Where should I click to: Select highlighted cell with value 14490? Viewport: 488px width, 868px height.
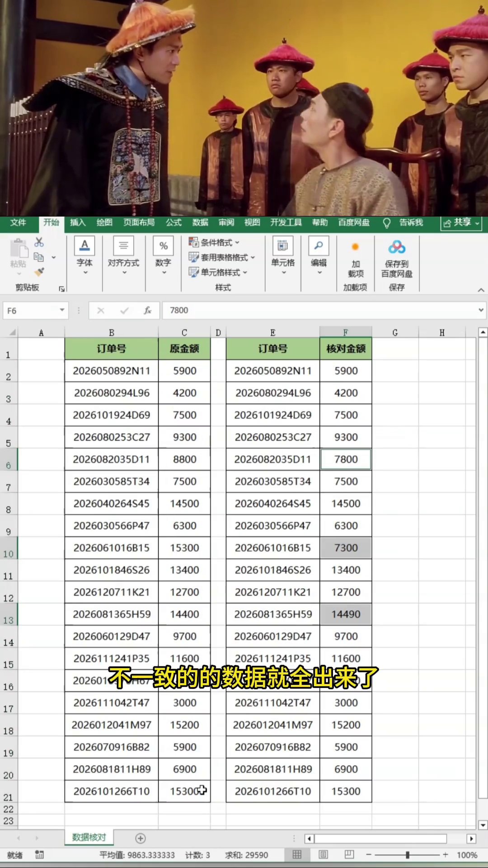[346, 614]
